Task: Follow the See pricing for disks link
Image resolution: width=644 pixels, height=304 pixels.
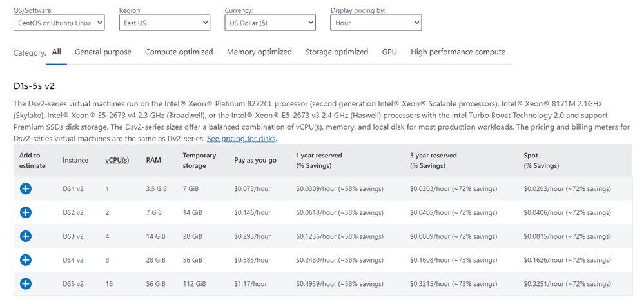Action: tap(242, 139)
